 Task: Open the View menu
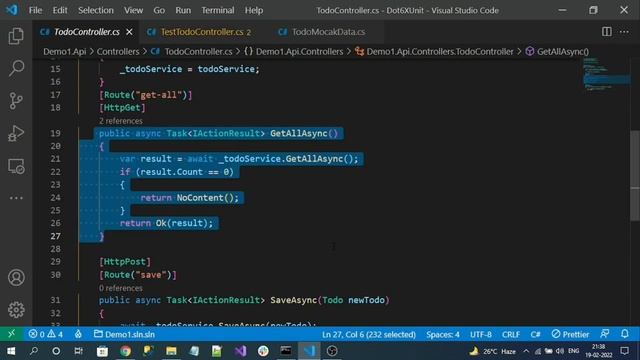click(x=133, y=10)
